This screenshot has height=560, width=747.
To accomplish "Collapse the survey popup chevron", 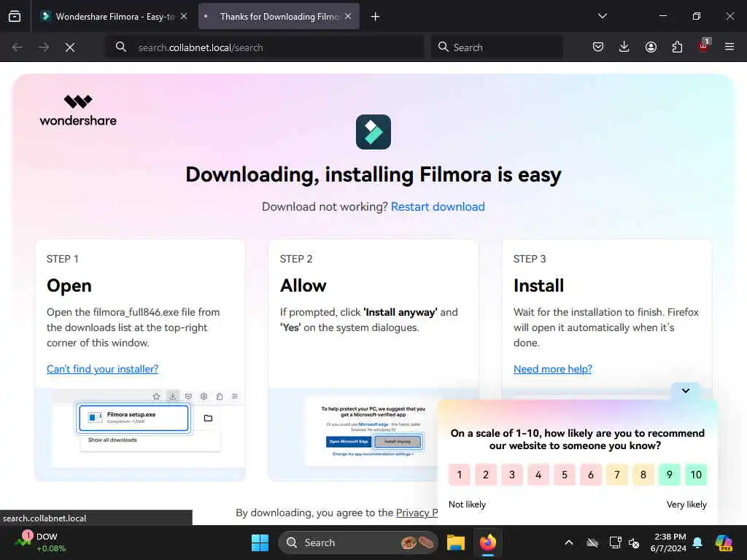I will 686,391.
